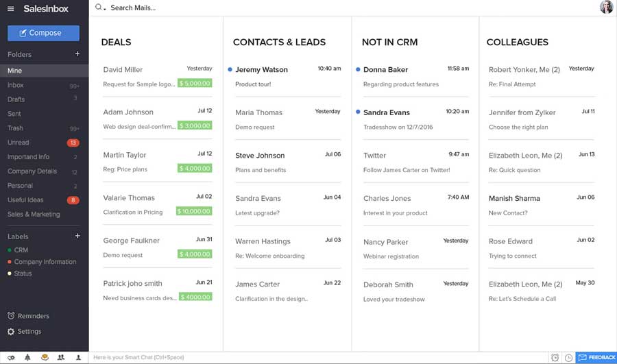This screenshot has height=364, width=617.
Task: Open the search options dropdown arrow
Action: tap(105, 8)
